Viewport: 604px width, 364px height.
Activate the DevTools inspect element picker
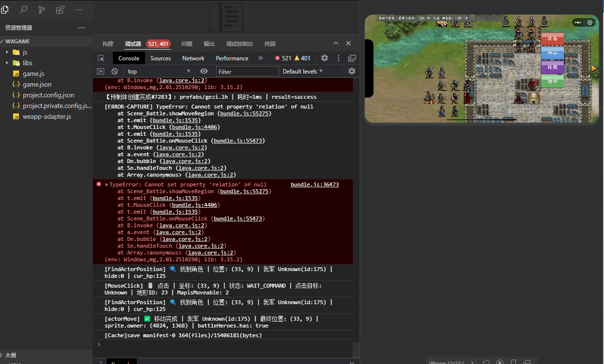[101, 58]
